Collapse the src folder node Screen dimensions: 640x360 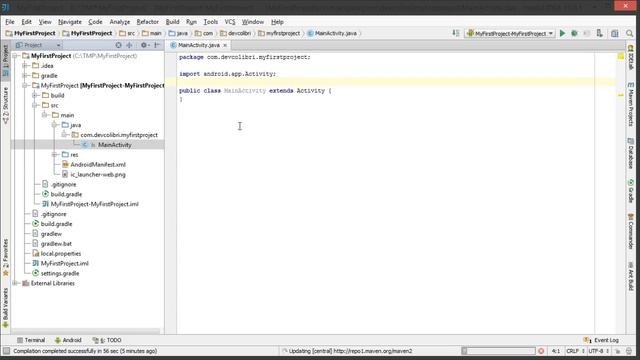(35, 105)
